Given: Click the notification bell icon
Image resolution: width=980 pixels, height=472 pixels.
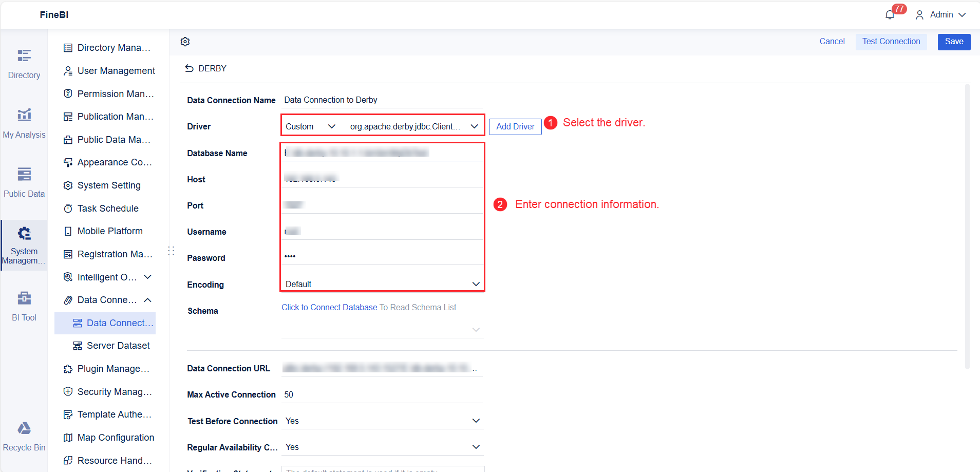Looking at the screenshot, I should point(890,15).
